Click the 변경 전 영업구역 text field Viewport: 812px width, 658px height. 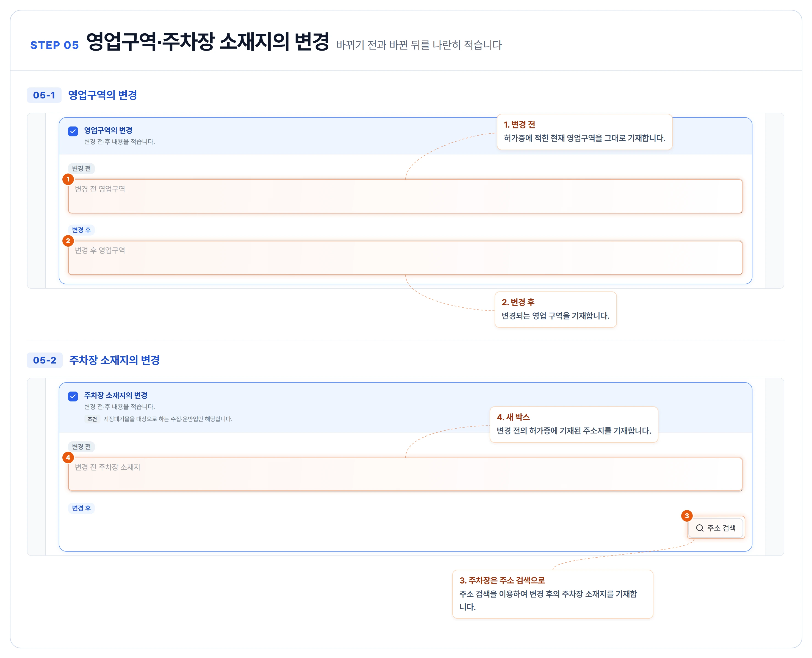(405, 196)
